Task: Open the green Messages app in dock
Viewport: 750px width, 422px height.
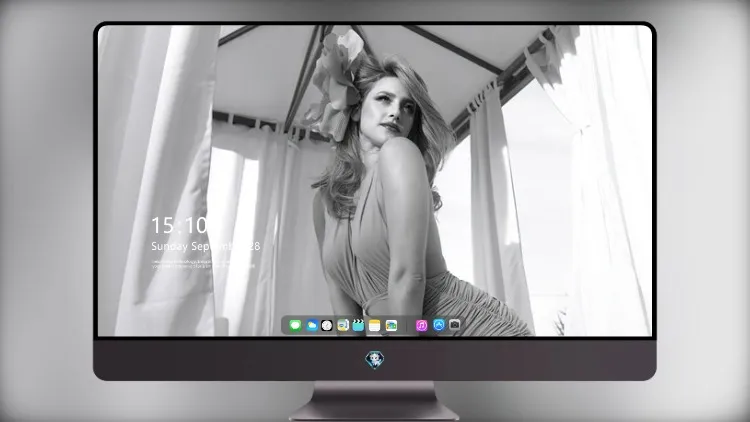Action: 295,325
